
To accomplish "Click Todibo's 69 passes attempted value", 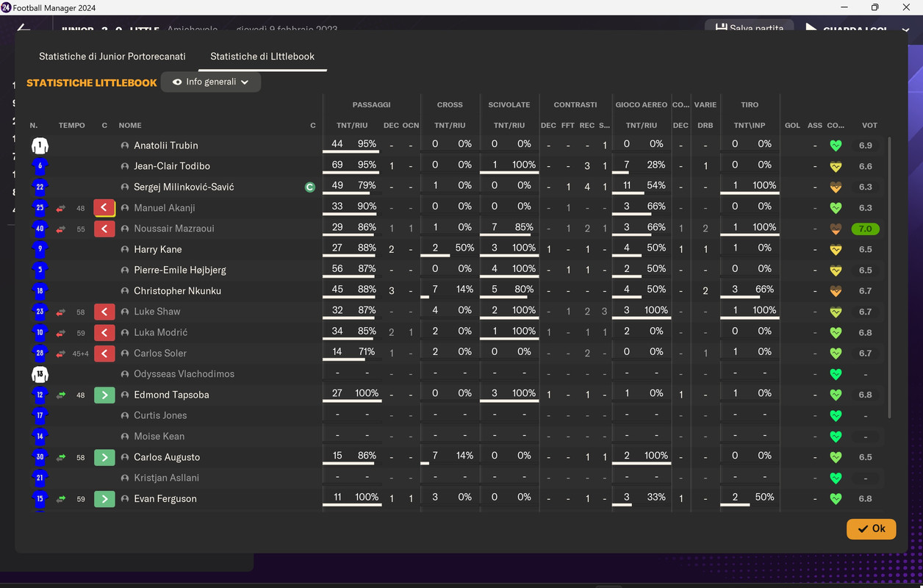I will (x=337, y=165).
